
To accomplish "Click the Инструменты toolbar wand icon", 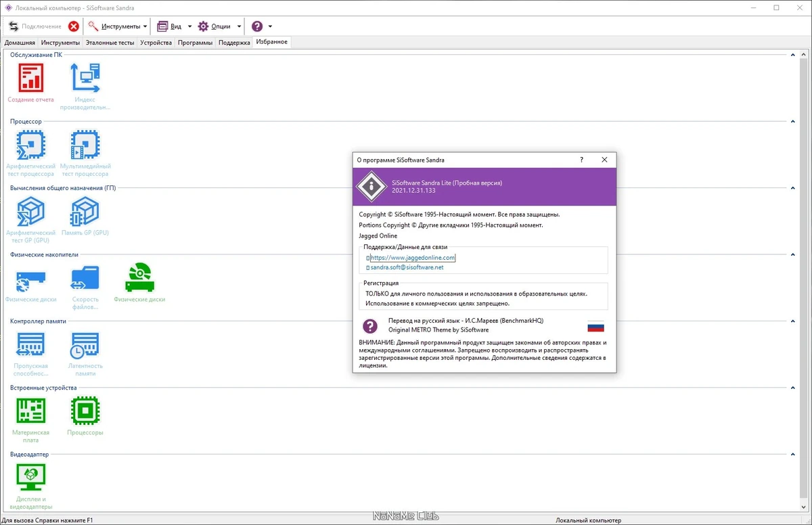I will [93, 26].
